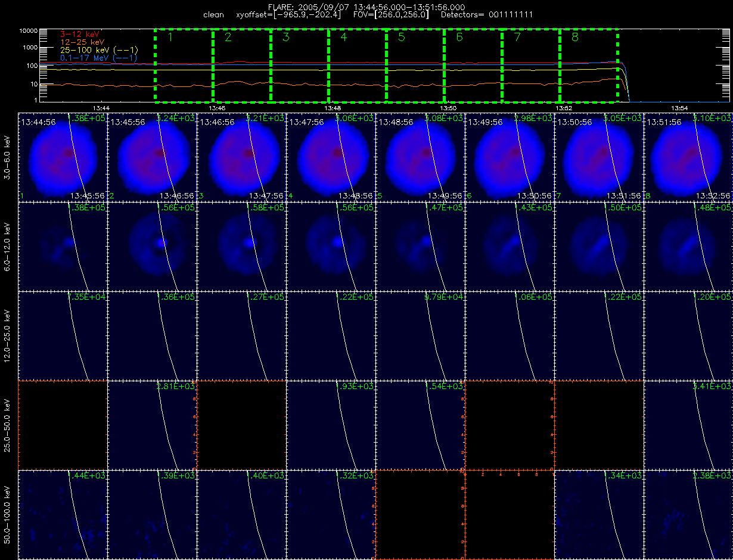Click the 12.0-25.0 keV row label
The width and height of the screenshot is (733, 560).
(7, 335)
